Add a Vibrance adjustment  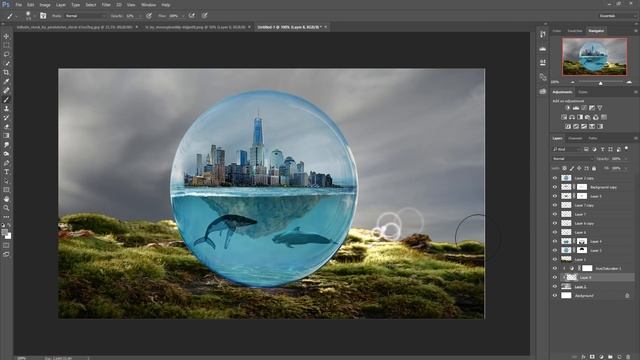(x=600, y=108)
